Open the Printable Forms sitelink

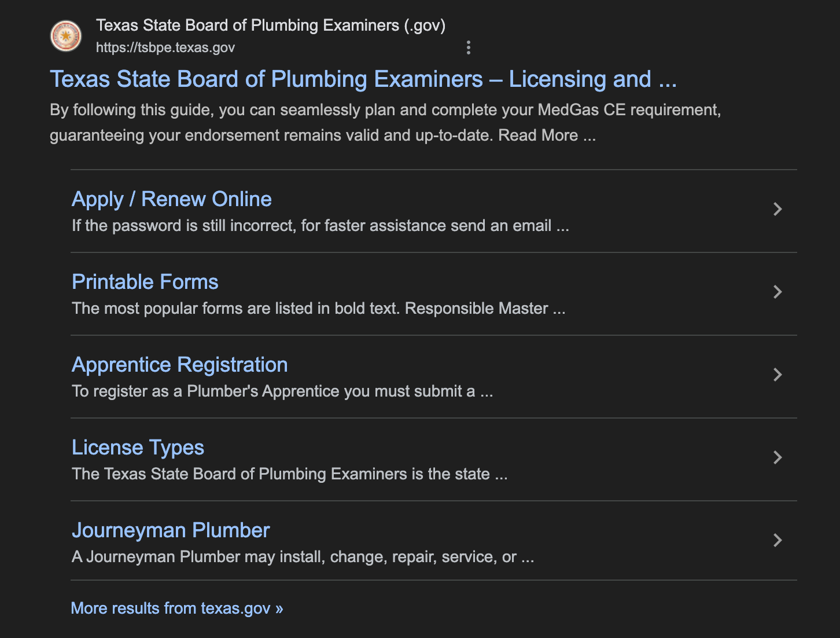145,281
